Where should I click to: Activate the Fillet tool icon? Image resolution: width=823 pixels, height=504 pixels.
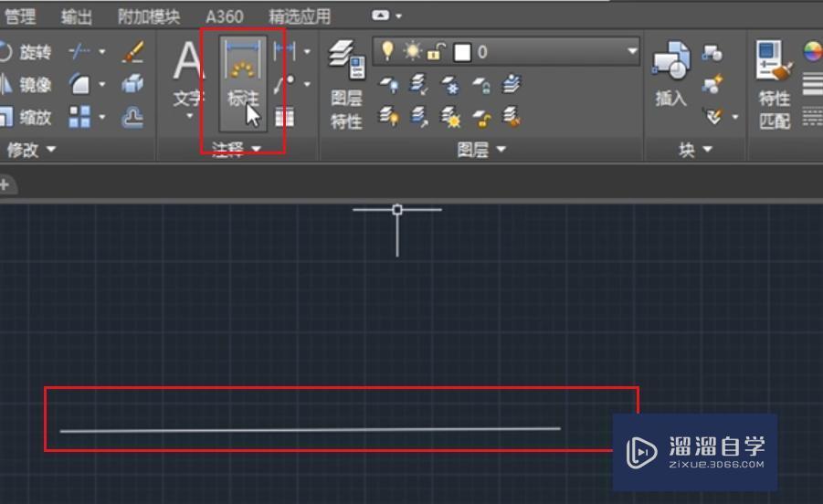[79, 83]
